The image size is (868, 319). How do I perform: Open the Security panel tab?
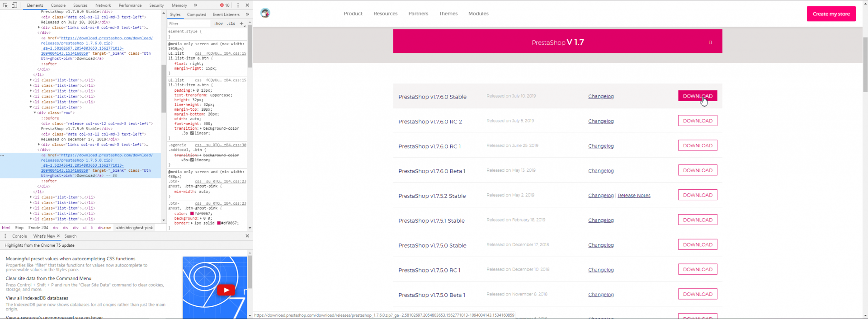(x=156, y=5)
